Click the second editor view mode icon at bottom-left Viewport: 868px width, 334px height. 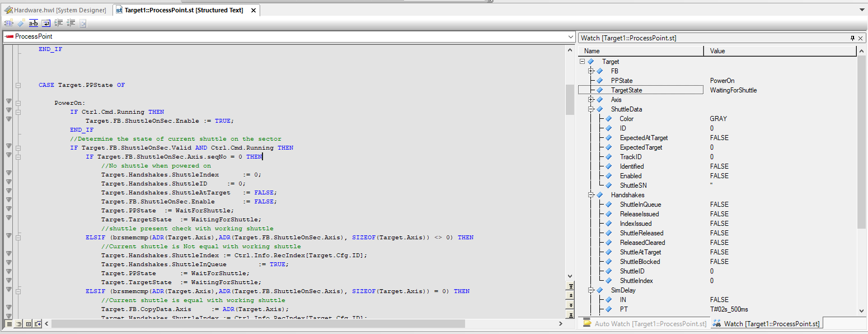18,324
